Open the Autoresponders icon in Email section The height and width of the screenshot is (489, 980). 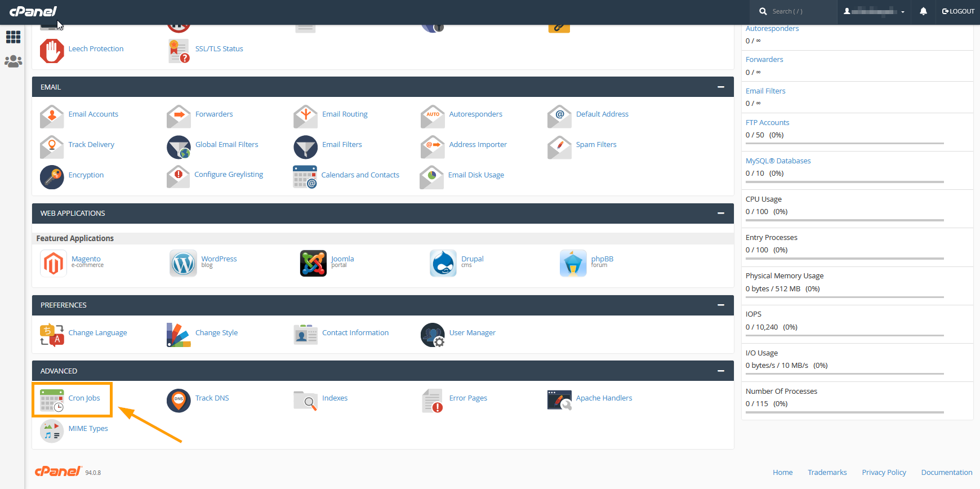click(433, 116)
